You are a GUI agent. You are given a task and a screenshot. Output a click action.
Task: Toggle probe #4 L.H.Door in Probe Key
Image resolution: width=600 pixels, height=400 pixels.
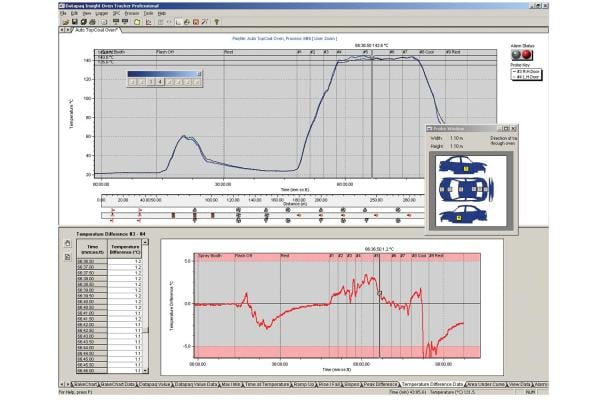(524, 78)
